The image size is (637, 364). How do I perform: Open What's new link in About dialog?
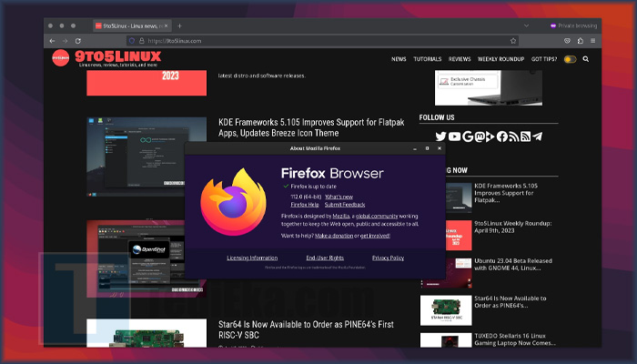pos(339,197)
